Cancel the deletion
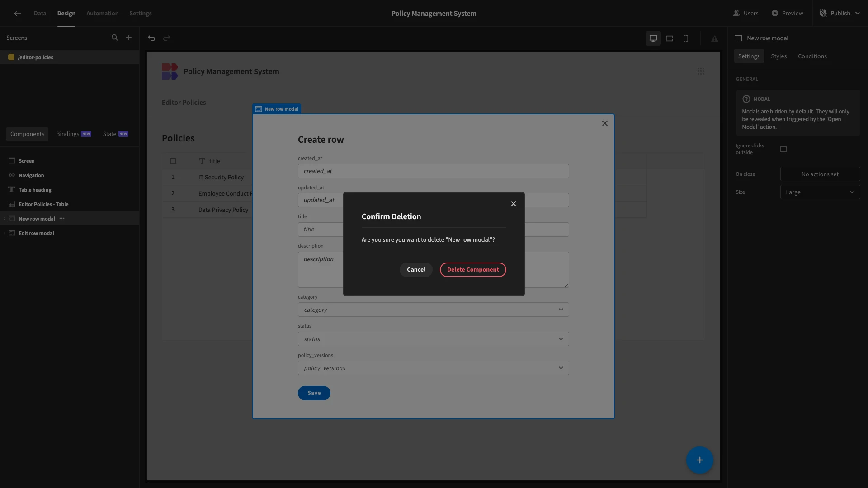The height and width of the screenshot is (488, 868). coord(416,270)
